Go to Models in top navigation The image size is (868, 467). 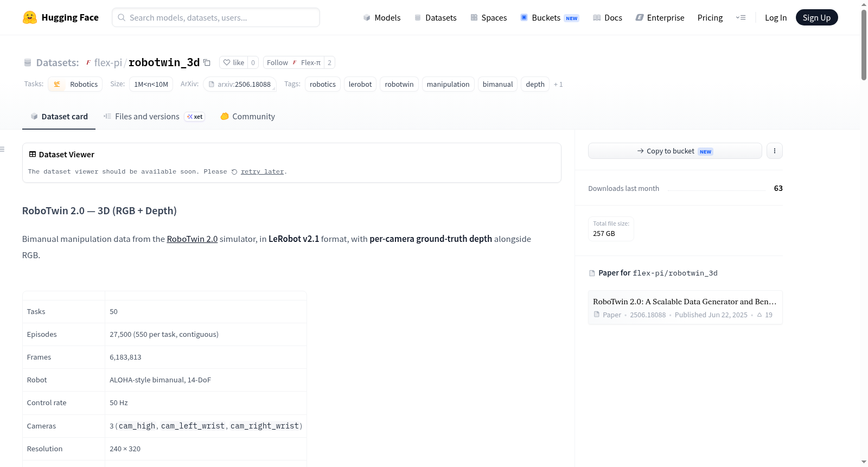[382, 17]
